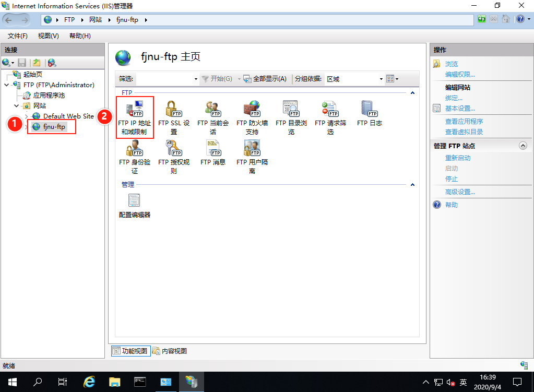Click the up-folder icon in 连接 toolbar
Viewport: 534px width, 392px height.
(x=37, y=63)
